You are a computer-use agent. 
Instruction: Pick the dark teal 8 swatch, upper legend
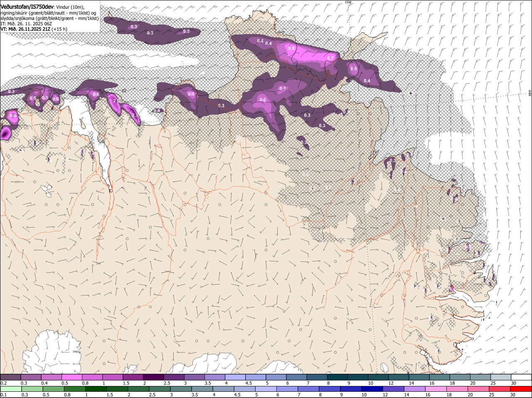pyautogui.click(x=337, y=377)
